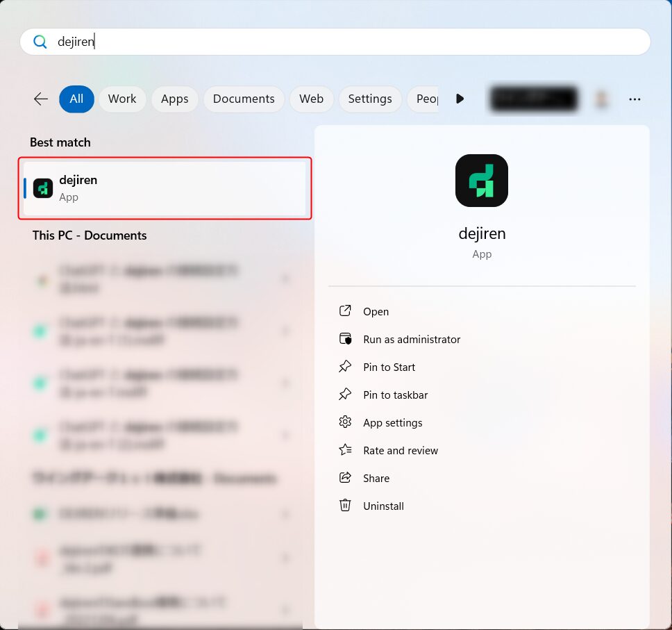
Task: Click the Pin to Start pin icon
Action: (x=345, y=367)
